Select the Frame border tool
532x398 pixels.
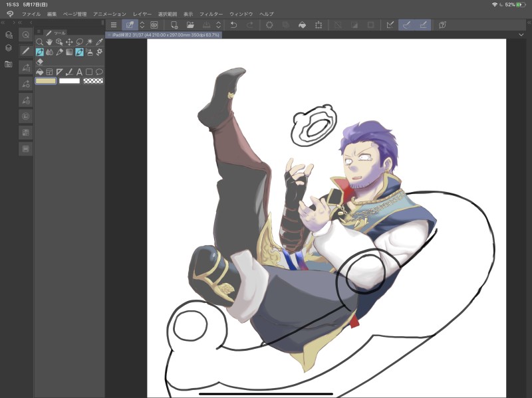point(49,72)
